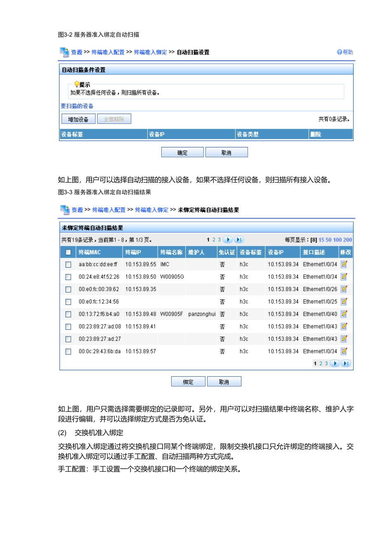Click the 增加设备 button

click(x=78, y=119)
